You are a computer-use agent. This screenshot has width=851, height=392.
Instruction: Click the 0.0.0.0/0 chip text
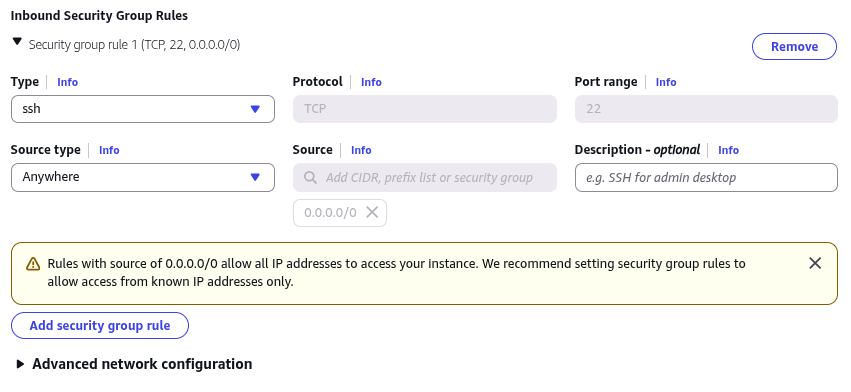pos(330,213)
